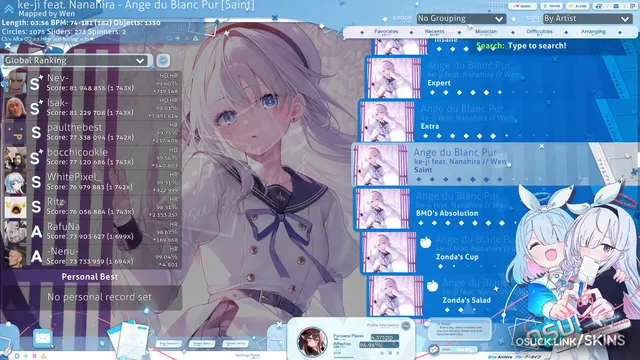
Task: Click Isak- player avatar
Action: pos(16,108)
